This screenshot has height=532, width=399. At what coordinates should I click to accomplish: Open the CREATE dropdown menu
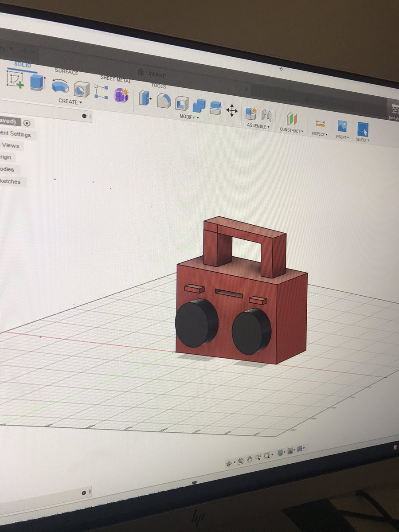point(70,102)
